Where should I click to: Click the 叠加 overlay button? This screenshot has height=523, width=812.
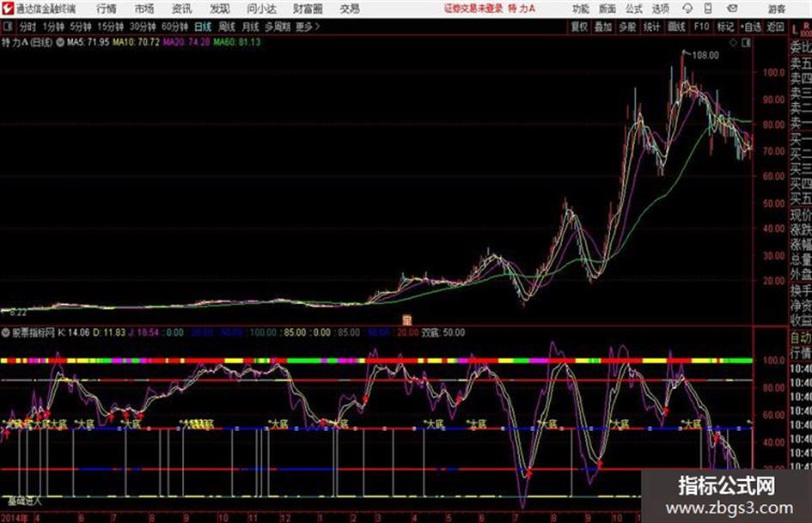[x=603, y=27]
